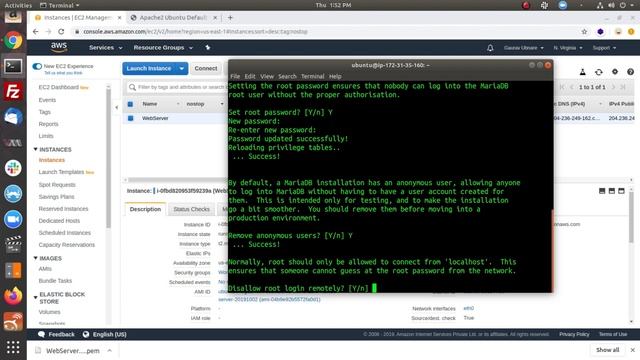Open Thunderbird mail from the dock
Screen dimensions: 640x360
[x=13, y=117]
